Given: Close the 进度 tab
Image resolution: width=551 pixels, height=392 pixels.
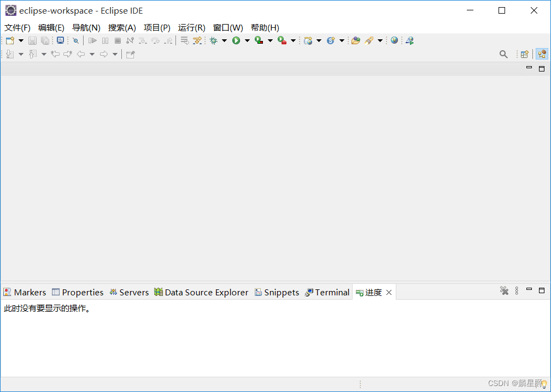Looking at the screenshot, I should tap(389, 293).
